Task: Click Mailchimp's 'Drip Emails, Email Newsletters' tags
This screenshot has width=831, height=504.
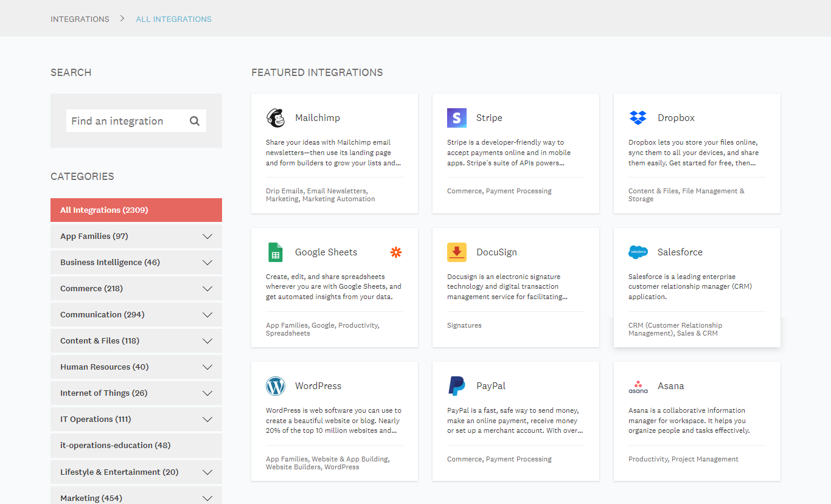Action: click(321, 195)
